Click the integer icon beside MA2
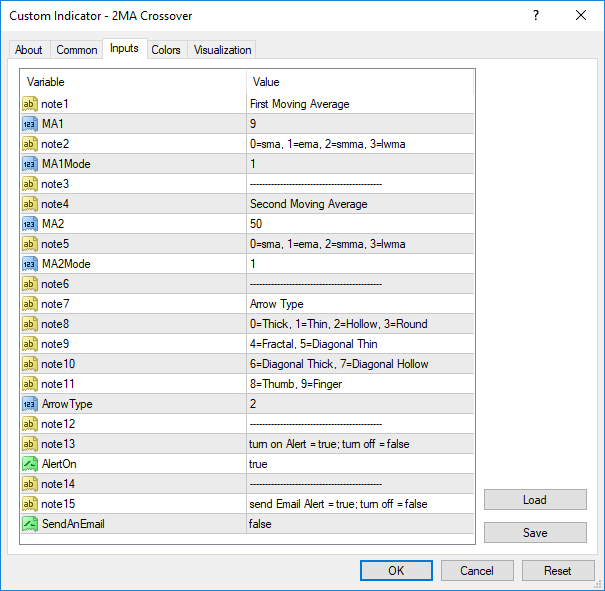Image resolution: width=605 pixels, height=591 pixels. (30, 224)
